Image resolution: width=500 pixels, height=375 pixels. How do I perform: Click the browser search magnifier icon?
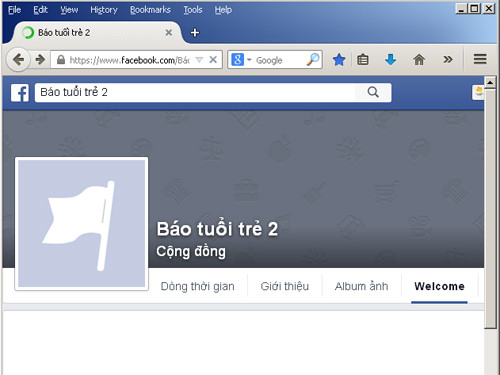tap(313, 60)
